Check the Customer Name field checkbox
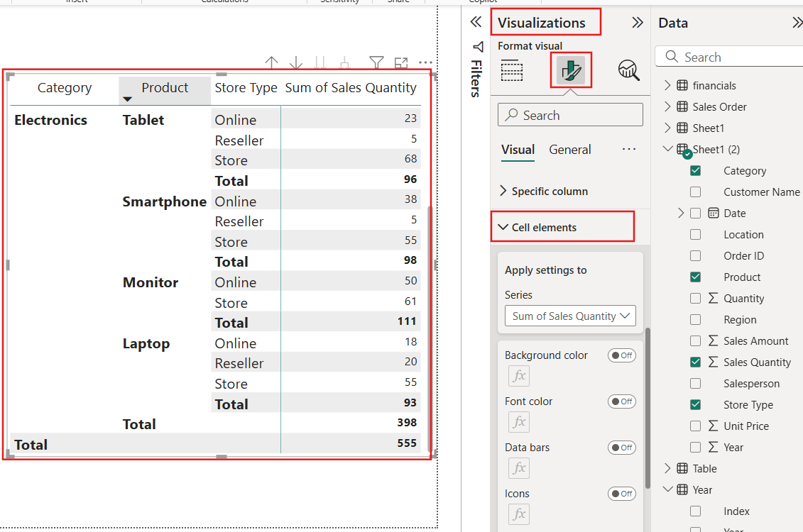The image size is (803, 532). coord(696,192)
